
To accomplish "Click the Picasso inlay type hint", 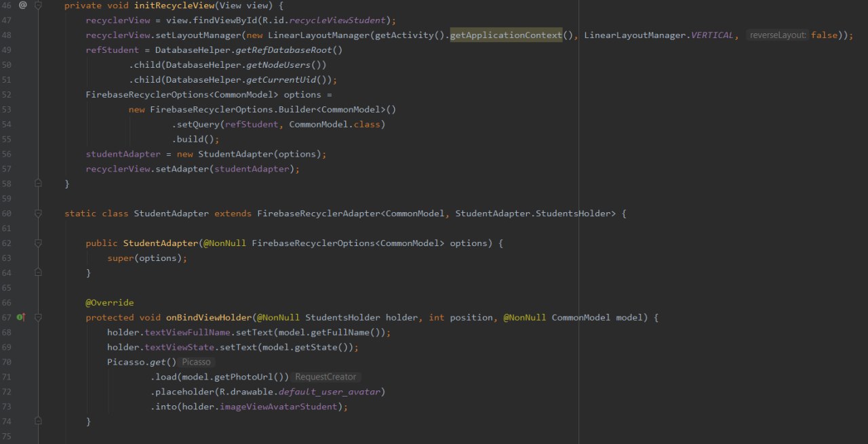I will 197,362.
